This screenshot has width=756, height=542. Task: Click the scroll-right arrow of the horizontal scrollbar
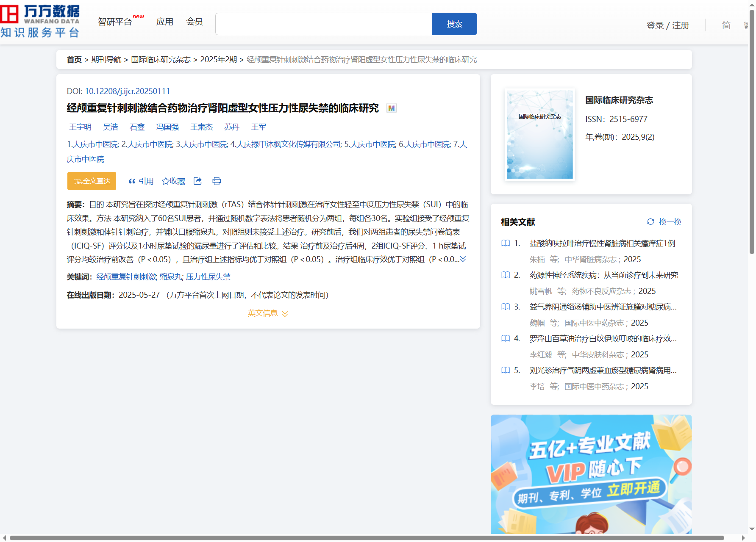[743, 538]
